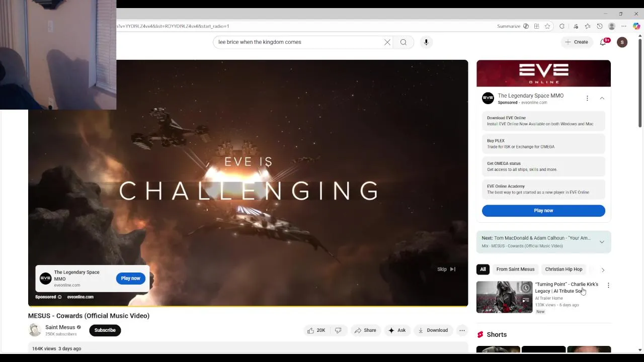The height and width of the screenshot is (362, 644).
Task: Click the Create button
Action: (576, 42)
